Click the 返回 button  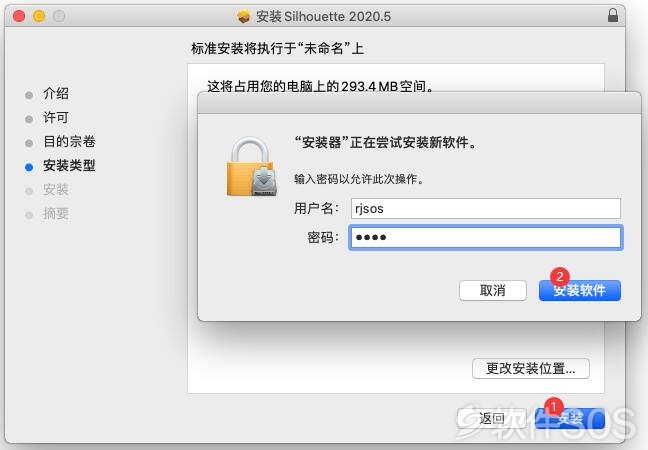coord(491,419)
